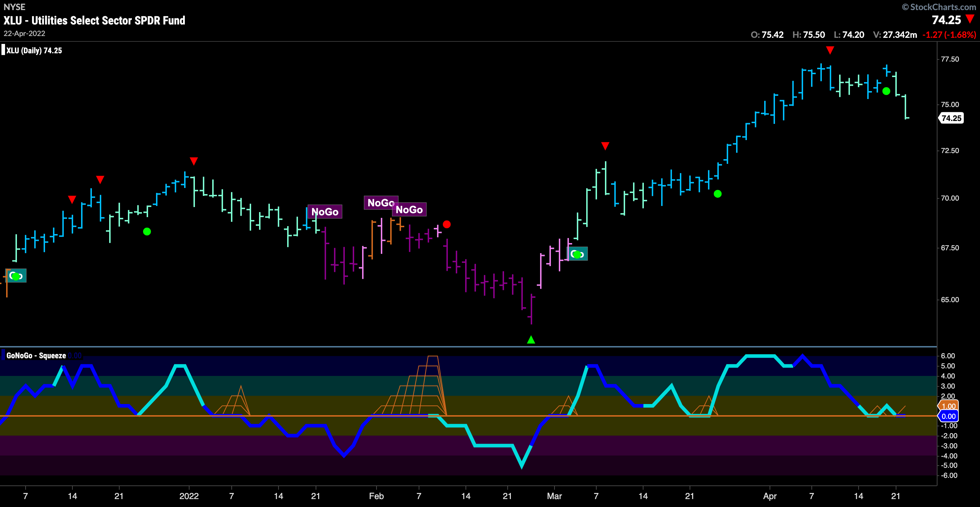Viewport: 980px width, 507px height.
Task: Click the 6.00 oscillator axis label
Action: [x=948, y=356]
